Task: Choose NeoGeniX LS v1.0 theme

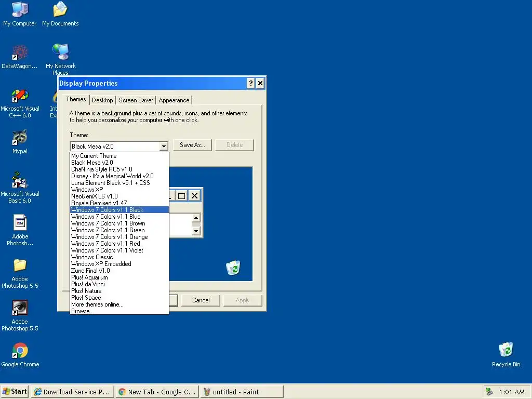Action: tap(119, 196)
